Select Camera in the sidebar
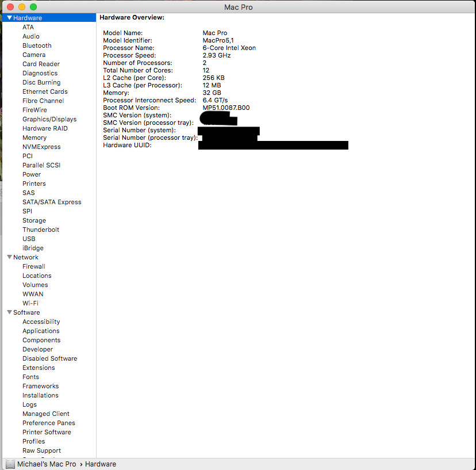The height and width of the screenshot is (470, 476). click(x=34, y=55)
